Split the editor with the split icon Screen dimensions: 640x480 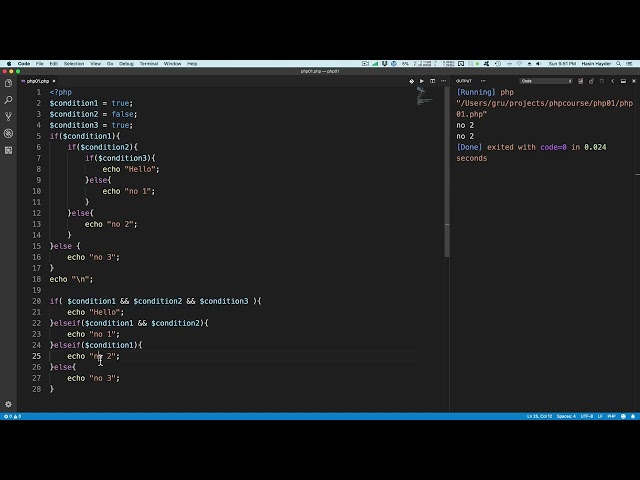(x=432, y=81)
